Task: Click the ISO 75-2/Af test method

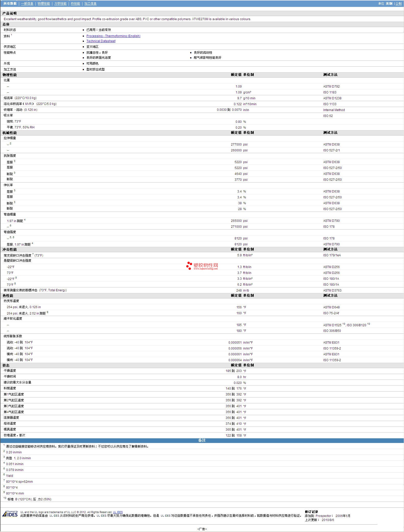Action: tap(331, 313)
